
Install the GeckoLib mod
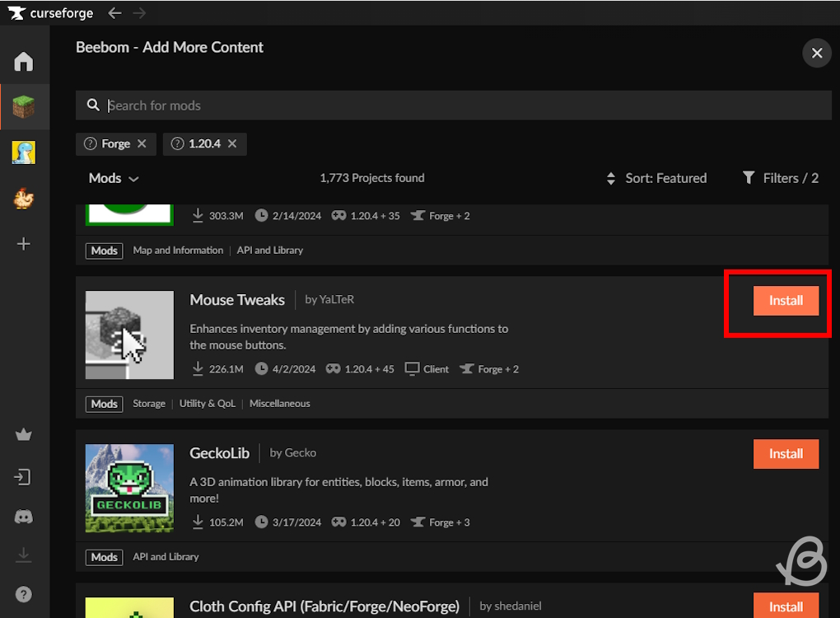click(x=786, y=454)
